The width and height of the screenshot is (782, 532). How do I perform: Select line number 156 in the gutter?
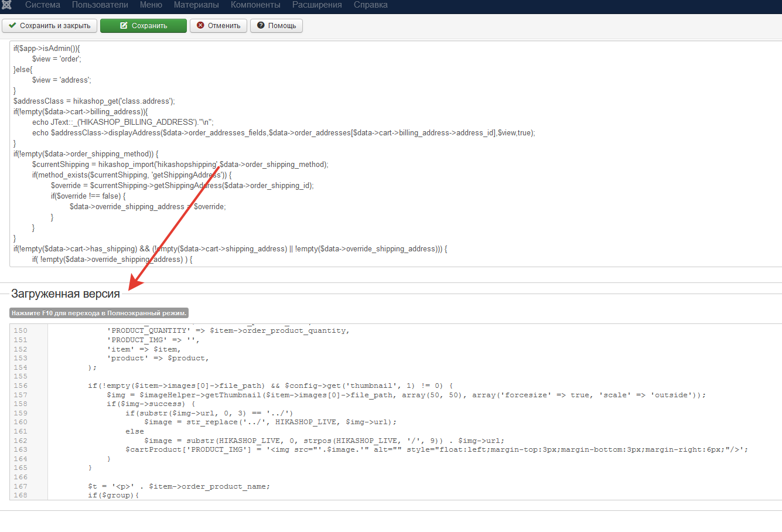tap(21, 386)
